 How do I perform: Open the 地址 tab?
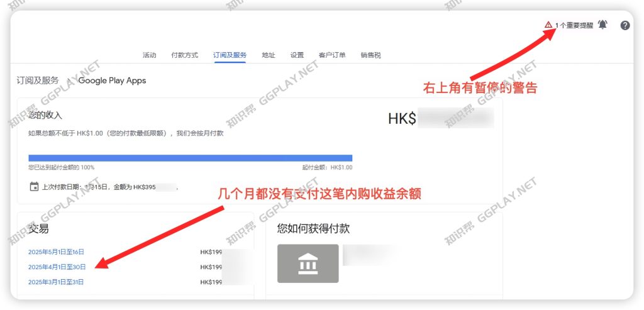pos(268,55)
